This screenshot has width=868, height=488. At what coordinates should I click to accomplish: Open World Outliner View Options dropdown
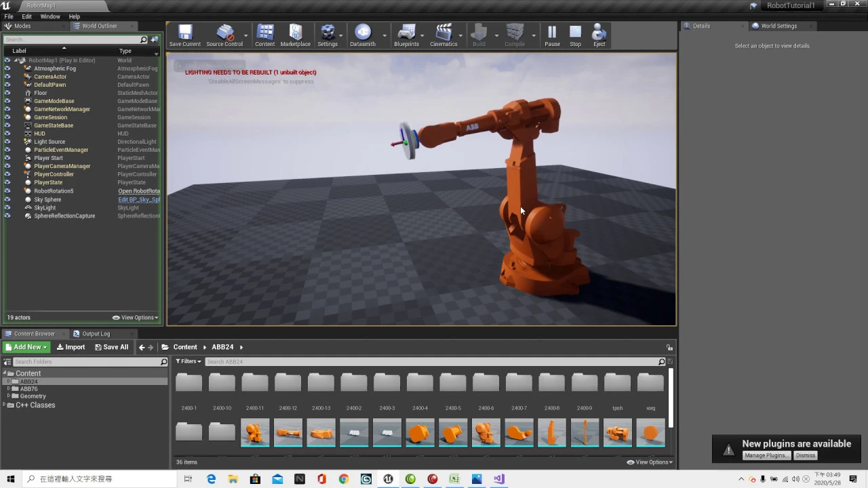135,317
